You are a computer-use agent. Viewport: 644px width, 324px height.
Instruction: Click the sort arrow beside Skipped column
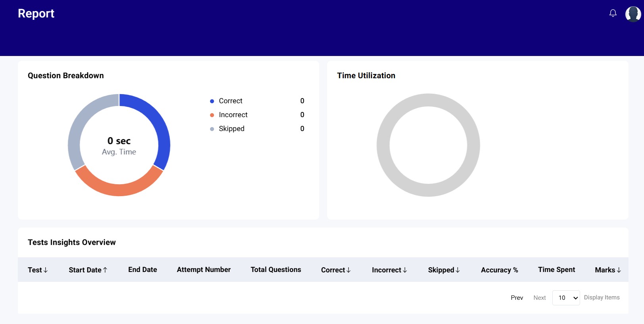tap(458, 270)
